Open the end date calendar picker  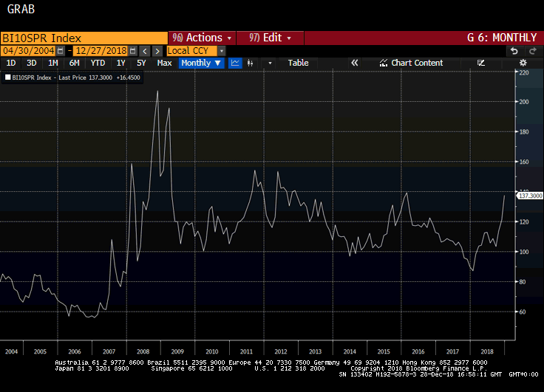pyautogui.click(x=132, y=50)
